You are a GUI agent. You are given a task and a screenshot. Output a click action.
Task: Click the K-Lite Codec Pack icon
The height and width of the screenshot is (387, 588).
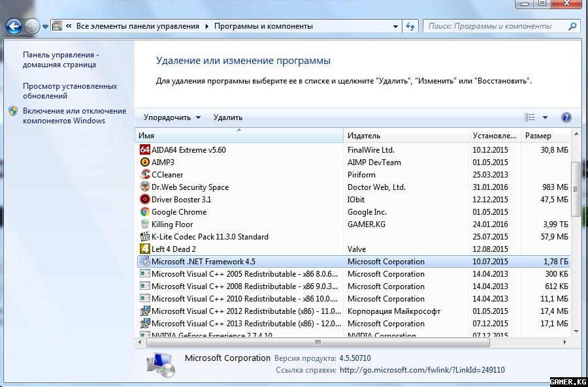(x=145, y=236)
